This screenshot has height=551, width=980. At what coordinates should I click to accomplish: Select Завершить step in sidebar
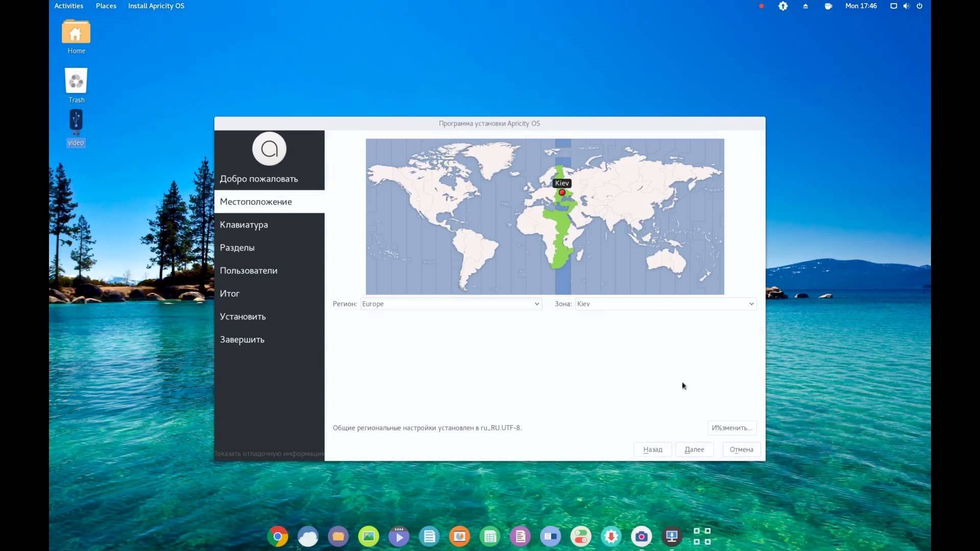coord(269,340)
